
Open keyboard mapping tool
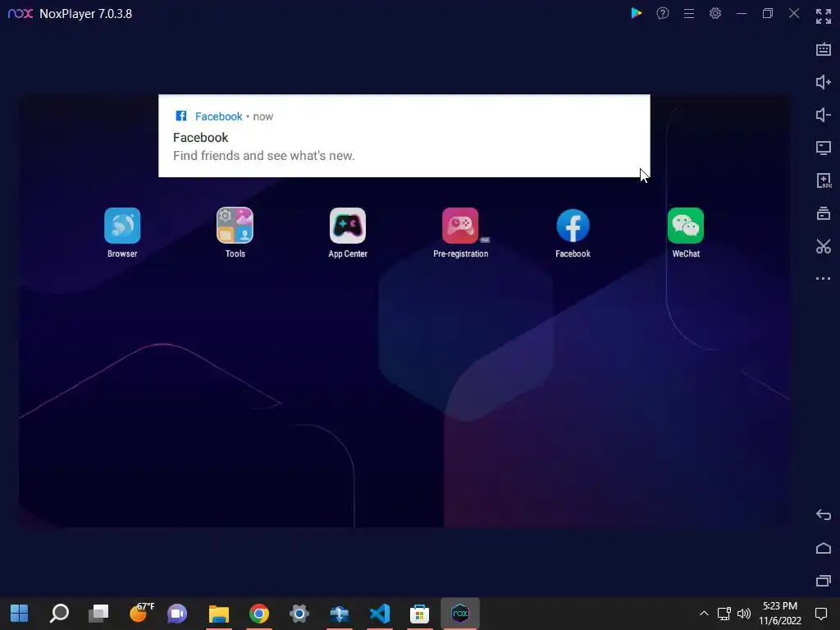(824, 49)
